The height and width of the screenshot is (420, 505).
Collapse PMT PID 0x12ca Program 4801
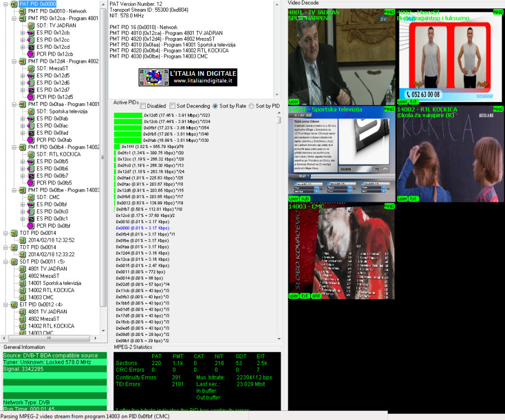coord(14,19)
